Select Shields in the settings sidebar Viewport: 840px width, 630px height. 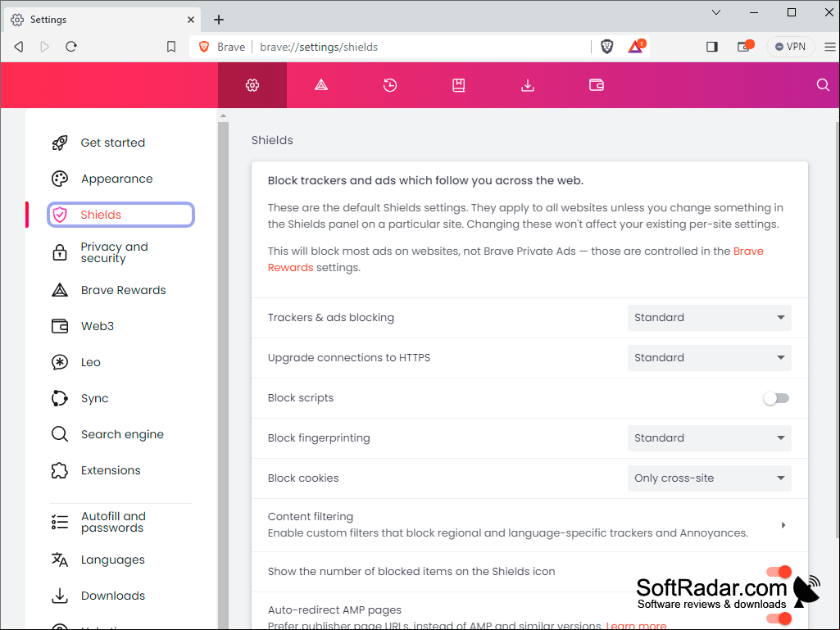point(120,215)
